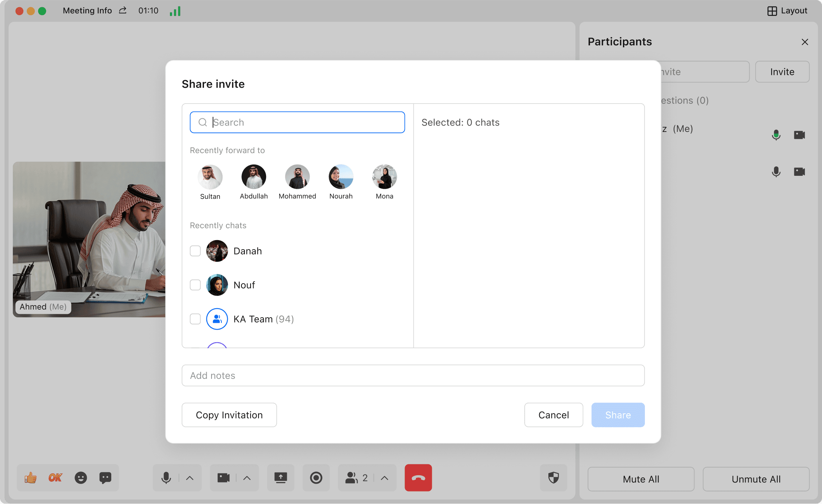Expand camera options arrow
Image resolution: width=822 pixels, height=504 pixels.
click(247, 478)
